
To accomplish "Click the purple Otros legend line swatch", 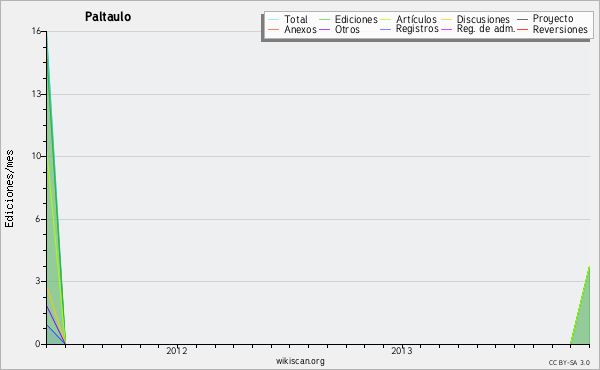I will click(324, 29).
